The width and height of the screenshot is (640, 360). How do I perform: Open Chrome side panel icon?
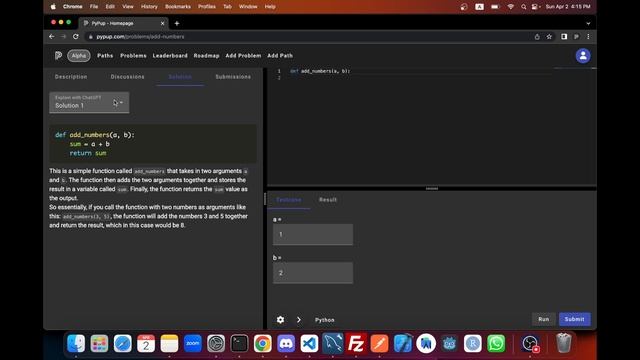tap(564, 36)
